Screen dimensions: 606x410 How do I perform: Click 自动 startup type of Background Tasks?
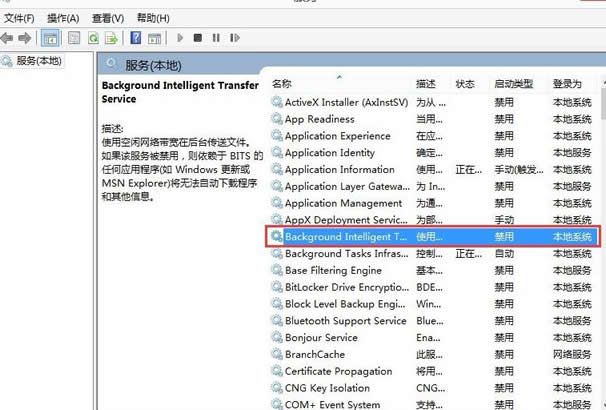(x=504, y=253)
